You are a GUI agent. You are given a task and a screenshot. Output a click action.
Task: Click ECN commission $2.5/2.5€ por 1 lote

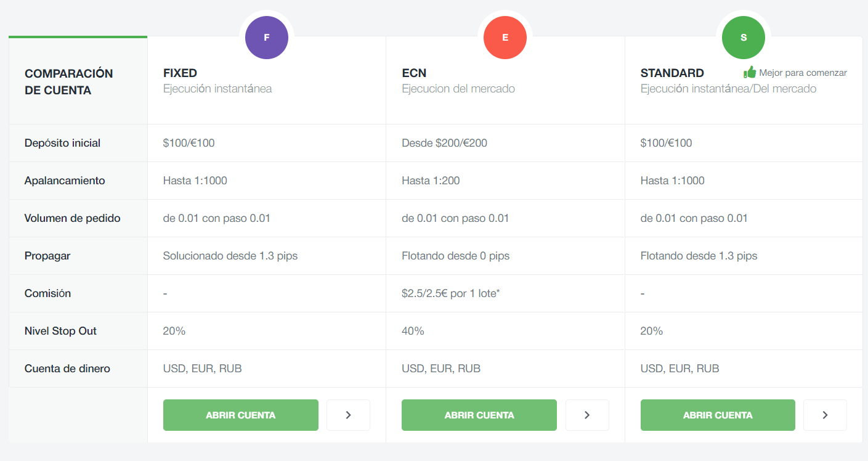click(450, 293)
